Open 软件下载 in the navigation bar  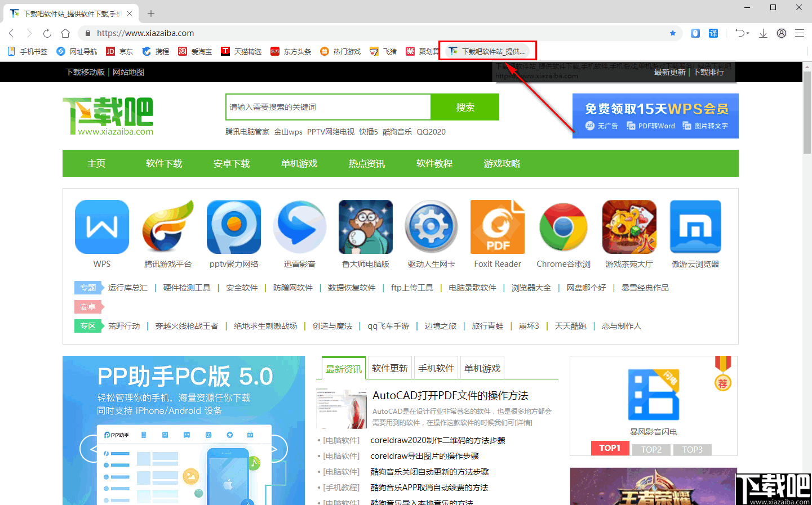(x=164, y=163)
